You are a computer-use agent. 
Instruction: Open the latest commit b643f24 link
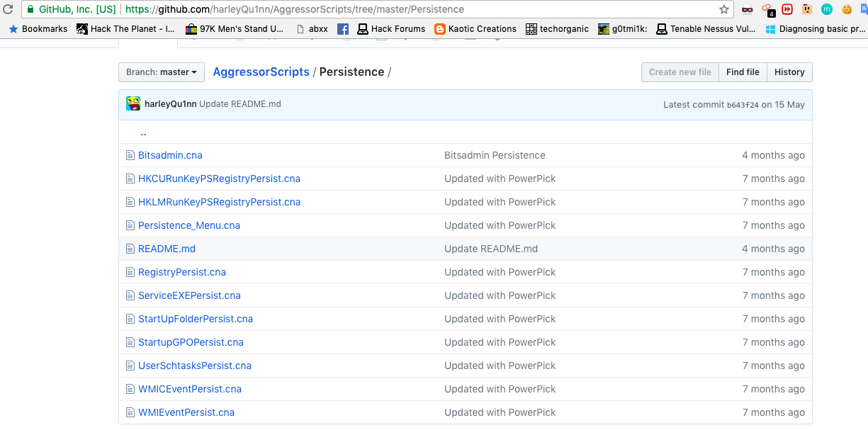(x=743, y=105)
